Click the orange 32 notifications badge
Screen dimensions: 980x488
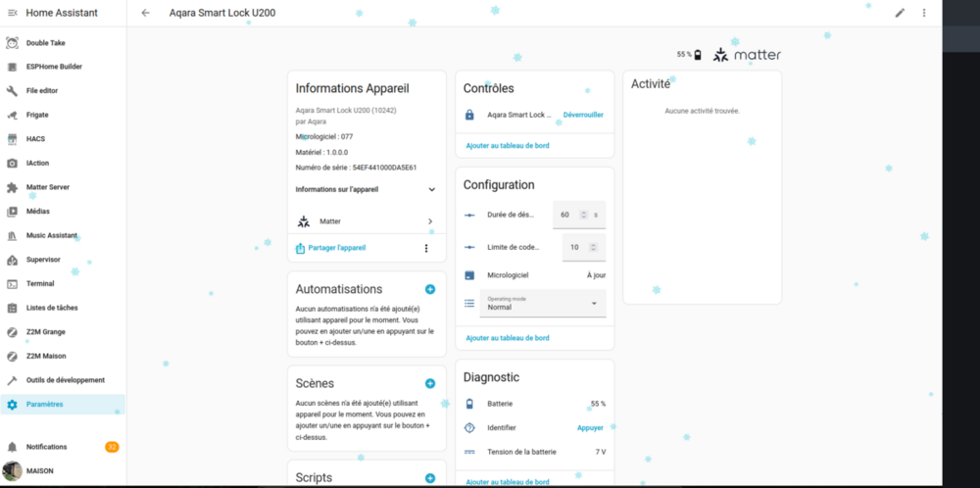[112, 447]
